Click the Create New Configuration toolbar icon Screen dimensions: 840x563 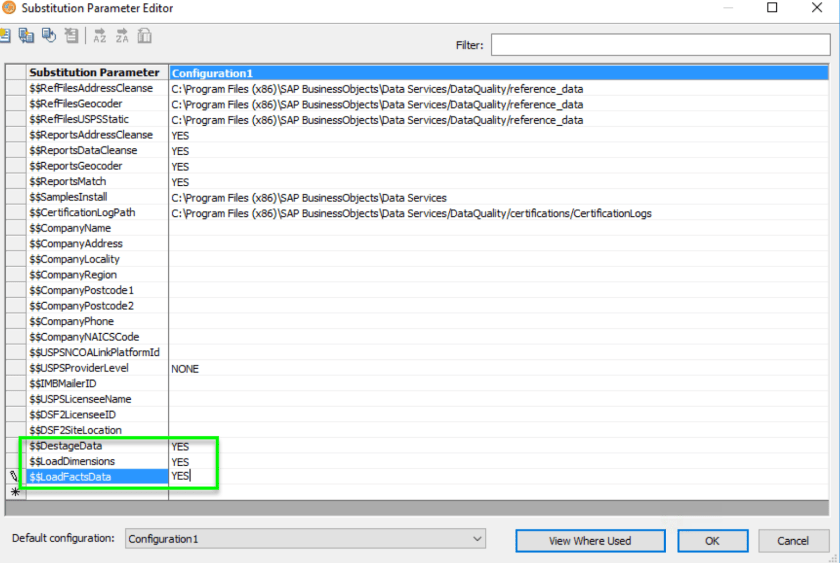(x=5, y=36)
